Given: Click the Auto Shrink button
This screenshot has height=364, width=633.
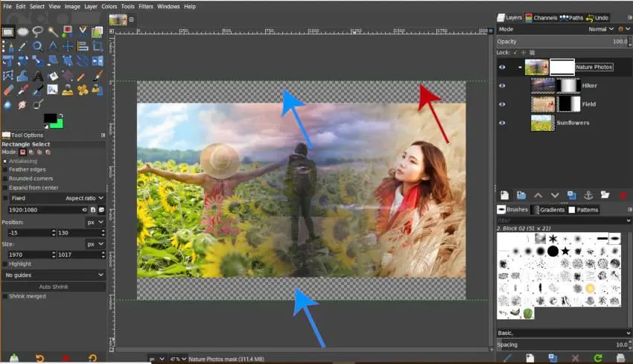Looking at the screenshot, I should coord(54,287).
